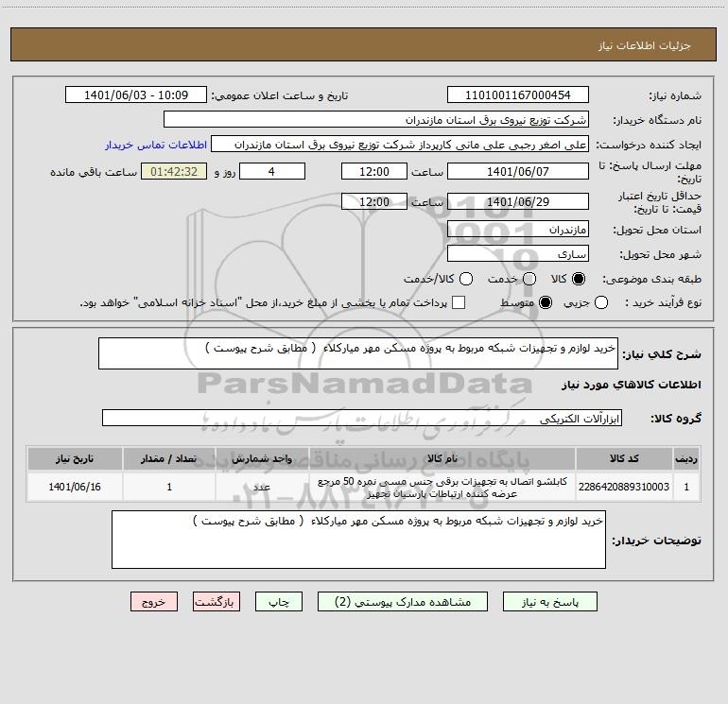Click the توضیحات خریدار text area
The image size is (728, 704).
(x=358, y=540)
